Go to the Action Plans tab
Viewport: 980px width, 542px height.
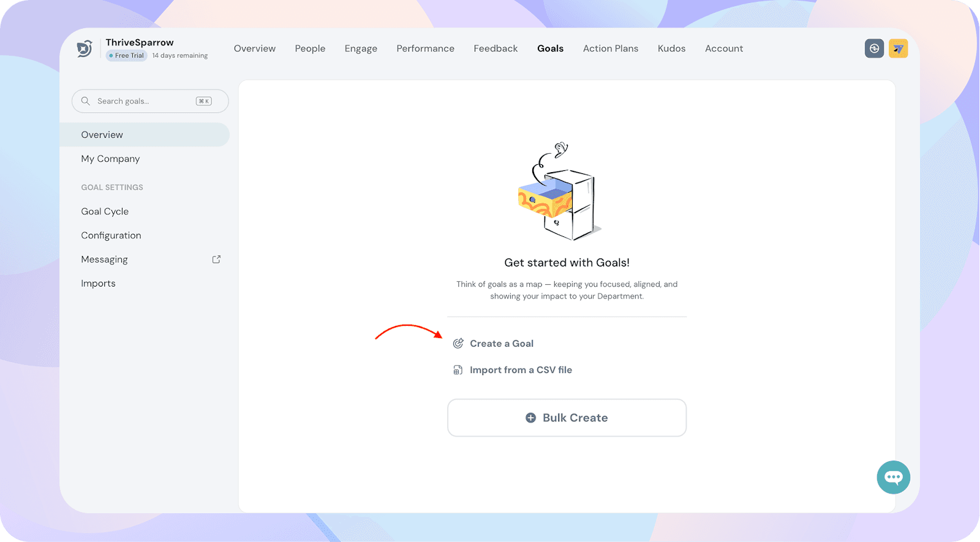[610, 48]
